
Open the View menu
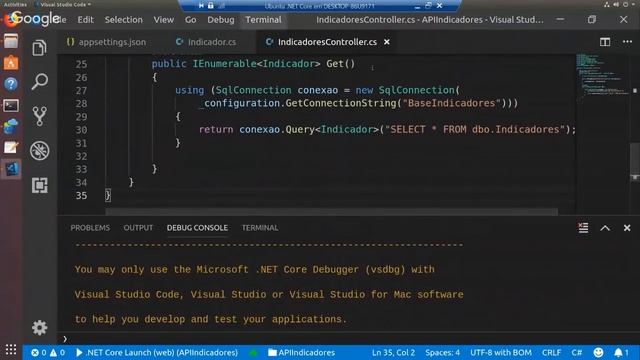point(164,20)
